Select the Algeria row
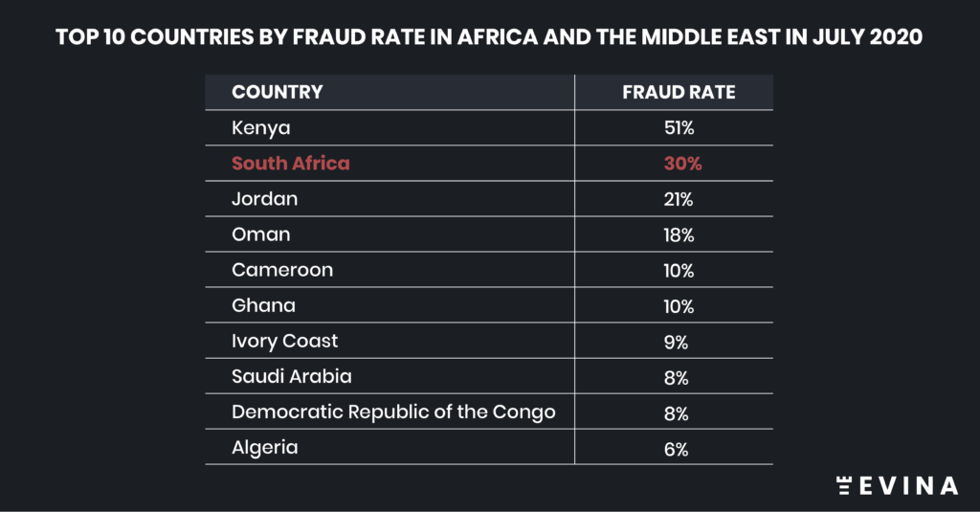 tap(489, 448)
